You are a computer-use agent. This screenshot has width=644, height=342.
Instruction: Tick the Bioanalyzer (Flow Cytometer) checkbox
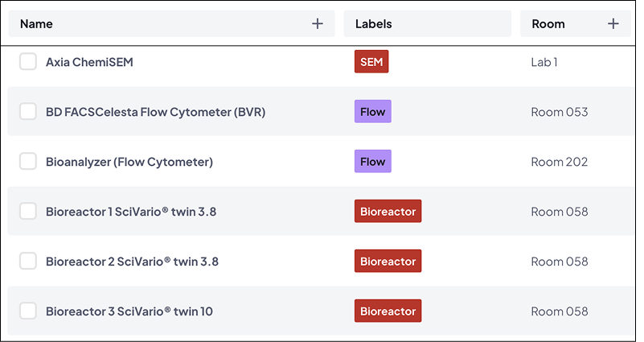(x=28, y=162)
